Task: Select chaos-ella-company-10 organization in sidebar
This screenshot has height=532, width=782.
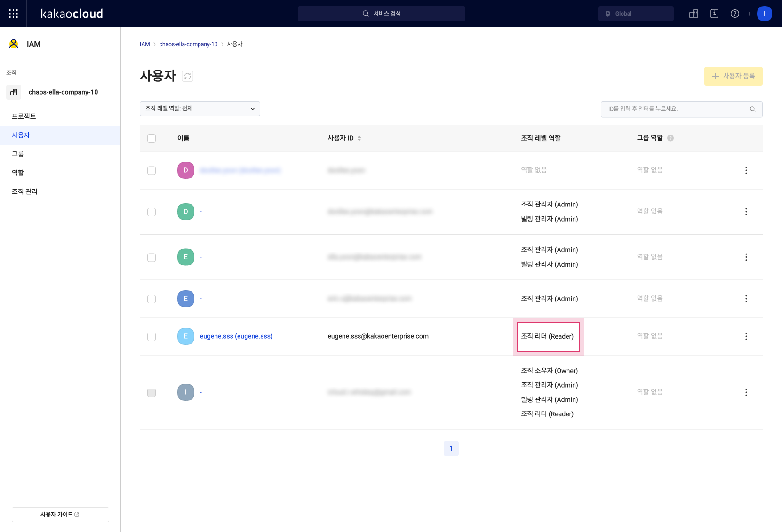Action: click(63, 92)
